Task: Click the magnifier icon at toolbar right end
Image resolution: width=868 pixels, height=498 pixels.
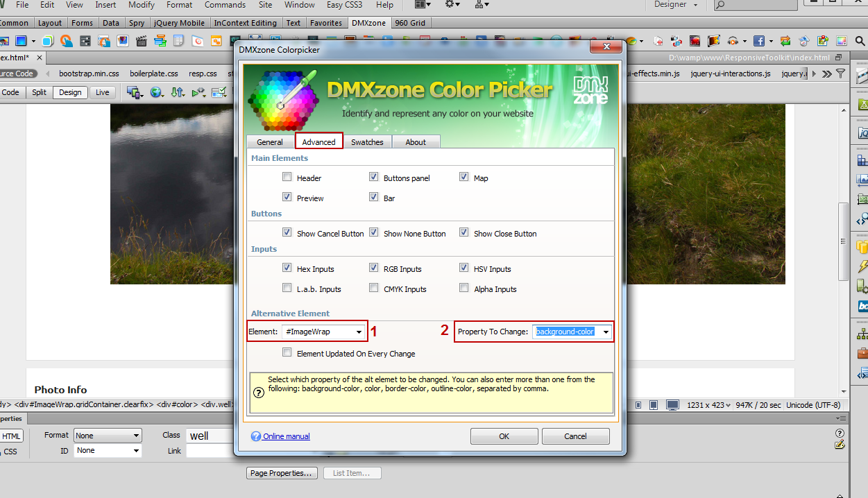Action: tap(860, 41)
